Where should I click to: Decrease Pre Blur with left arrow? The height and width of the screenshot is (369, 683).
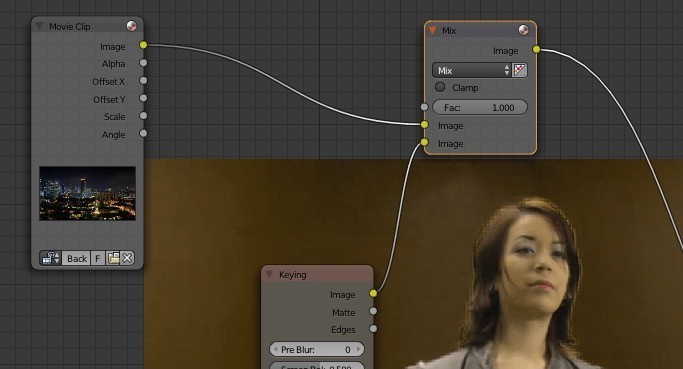click(275, 349)
